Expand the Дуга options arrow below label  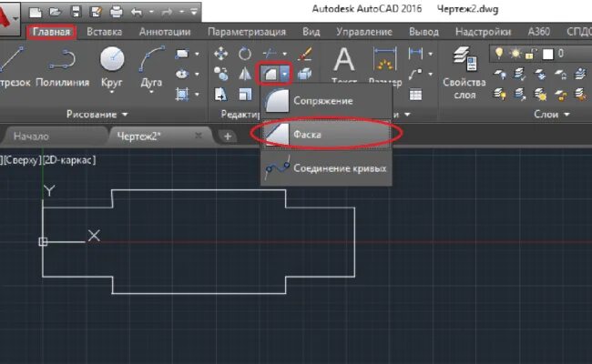pyautogui.click(x=151, y=92)
